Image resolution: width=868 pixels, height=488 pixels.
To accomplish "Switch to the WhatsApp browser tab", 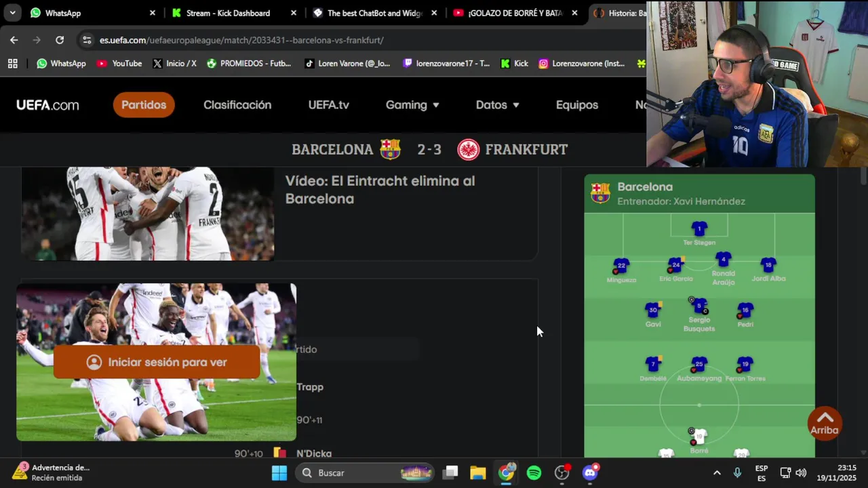I will pos(93,13).
